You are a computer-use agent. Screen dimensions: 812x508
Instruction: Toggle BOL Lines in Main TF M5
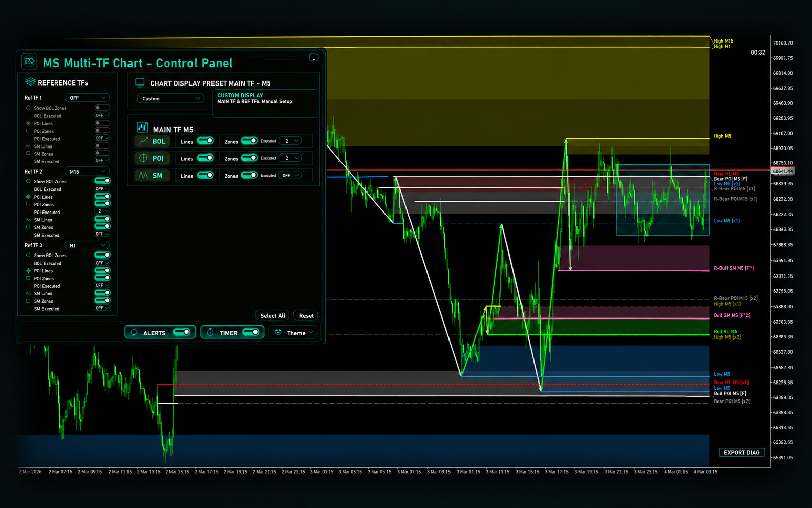tap(205, 141)
